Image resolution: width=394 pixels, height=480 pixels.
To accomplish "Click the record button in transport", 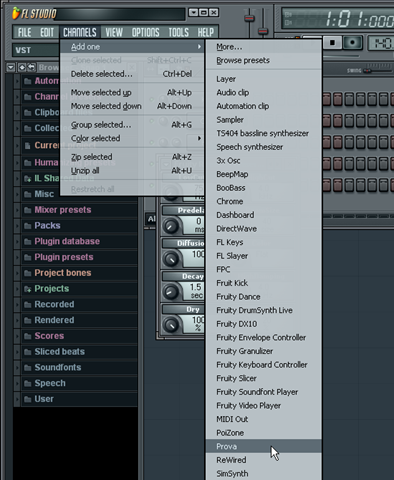I will 352,43.
